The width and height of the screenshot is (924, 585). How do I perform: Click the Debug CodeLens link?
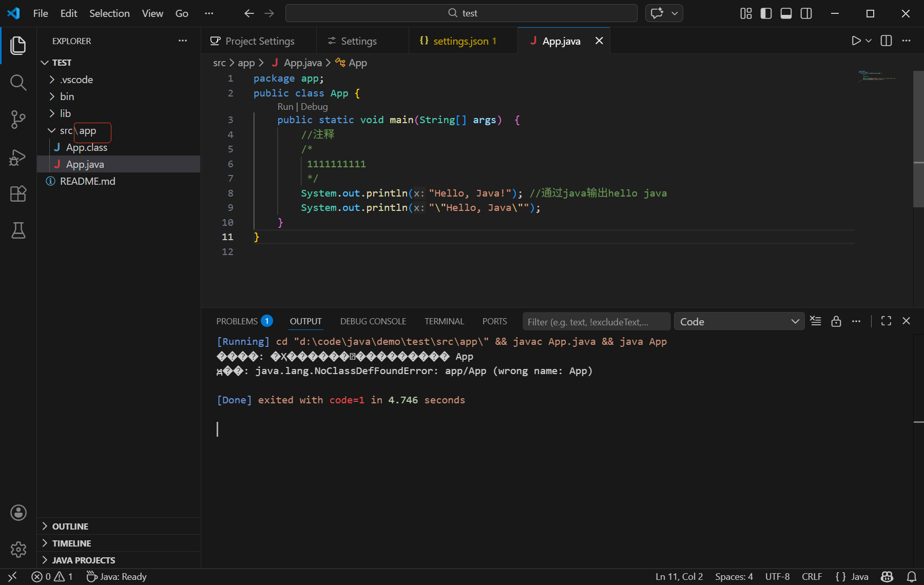(314, 107)
